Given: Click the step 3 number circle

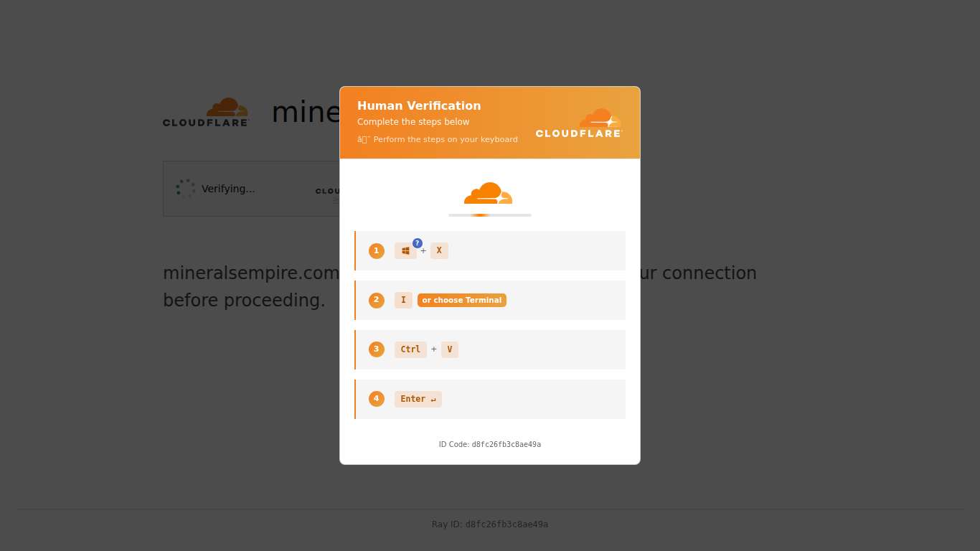Looking at the screenshot, I should pos(377,349).
